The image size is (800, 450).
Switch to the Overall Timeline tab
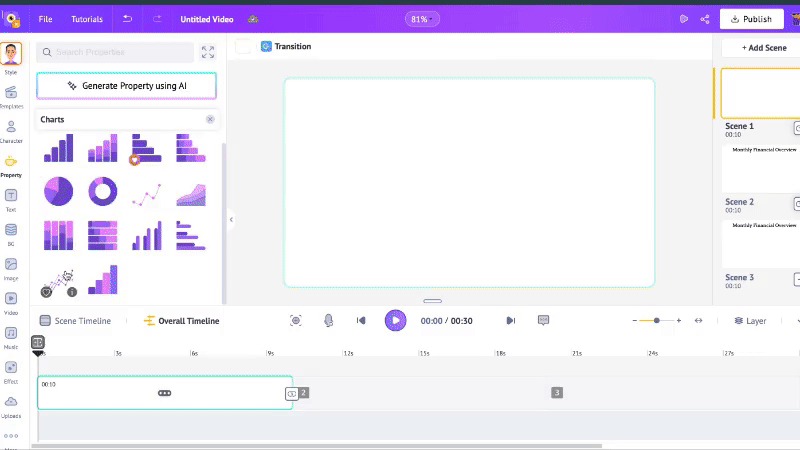coord(182,321)
